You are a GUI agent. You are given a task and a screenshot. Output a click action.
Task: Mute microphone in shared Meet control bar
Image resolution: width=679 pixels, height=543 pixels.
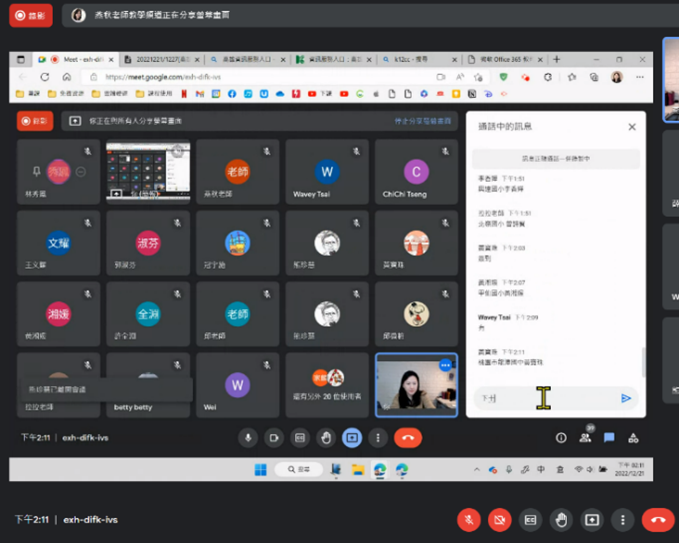tap(248, 438)
